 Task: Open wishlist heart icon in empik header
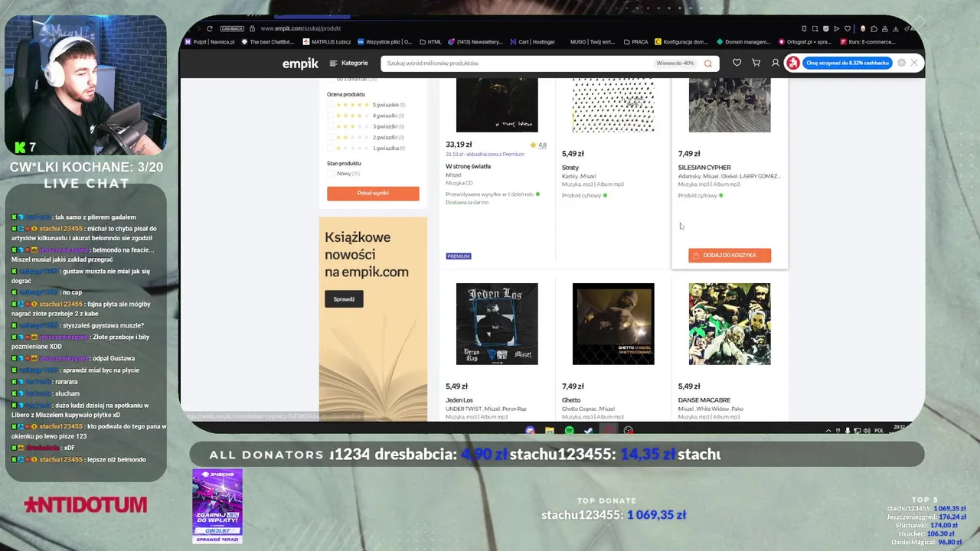click(737, 63)
